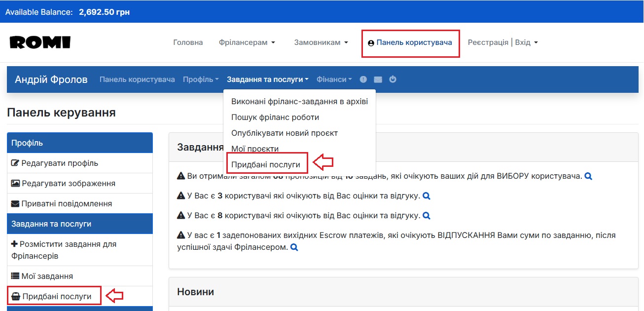Click the basket icon beside Придбані послуги
The image size is (644, 311).
15,295
